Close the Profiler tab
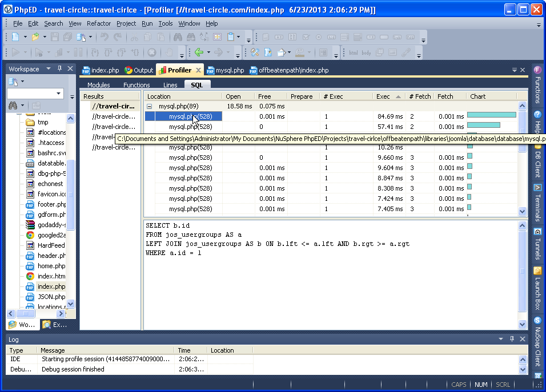This screenshot has width=546, height=392. (x=198, y=70)
